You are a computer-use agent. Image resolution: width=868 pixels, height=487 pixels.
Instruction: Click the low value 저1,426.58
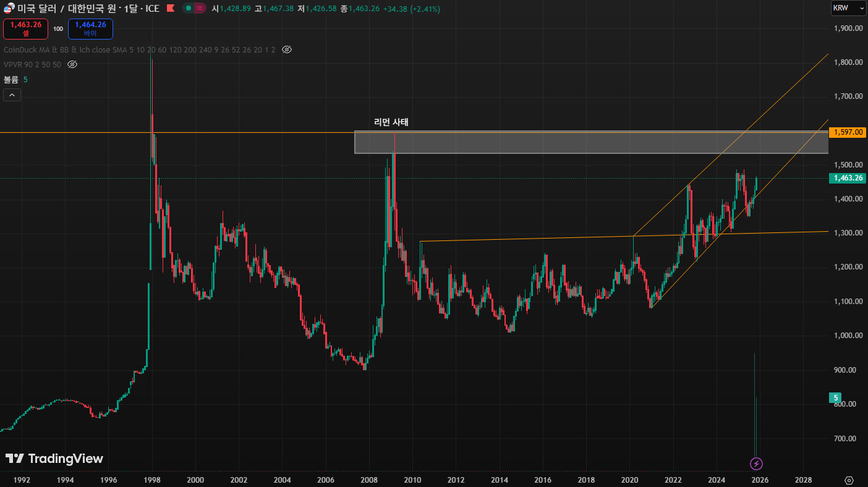pyautogui.click(x=317, y=9)
